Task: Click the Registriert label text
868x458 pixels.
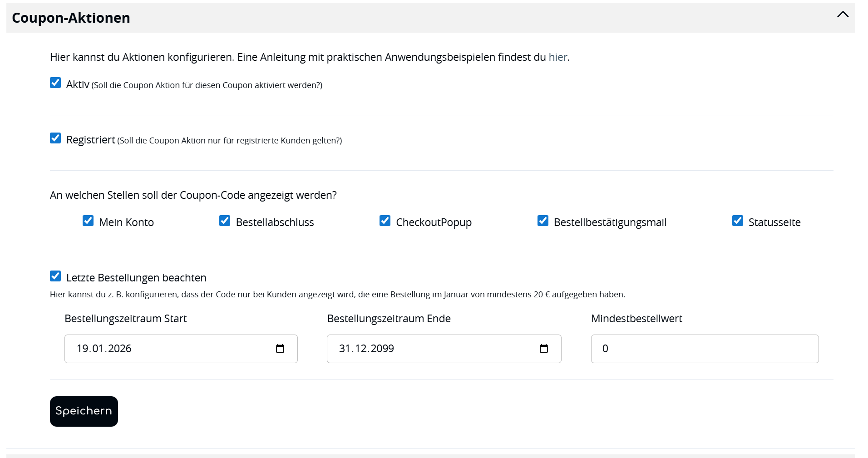Action: [91, 140]
